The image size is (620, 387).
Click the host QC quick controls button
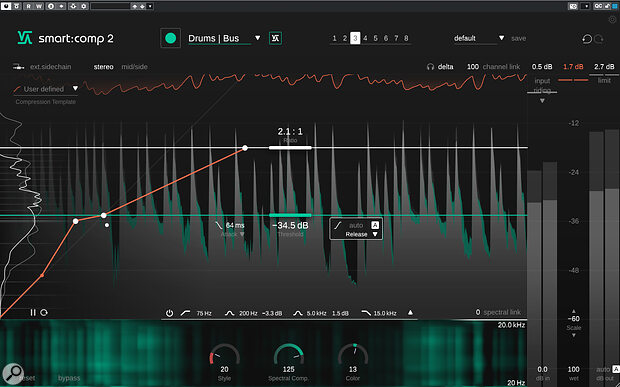point(598,6)
